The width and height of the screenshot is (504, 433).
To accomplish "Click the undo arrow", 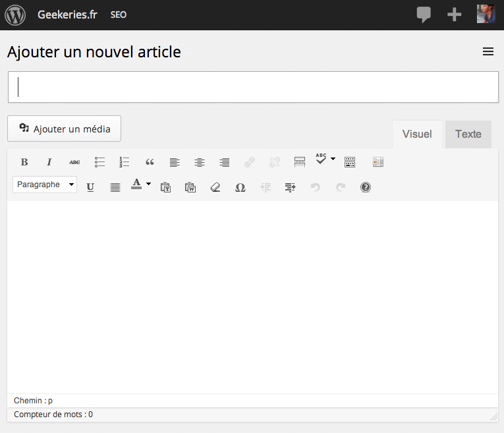I will click(316, 187).
